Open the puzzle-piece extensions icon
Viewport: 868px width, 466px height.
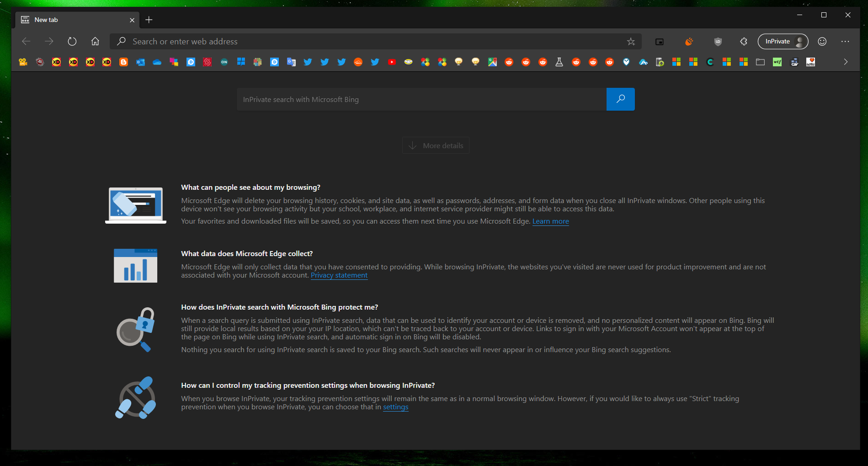pos(744,42)
